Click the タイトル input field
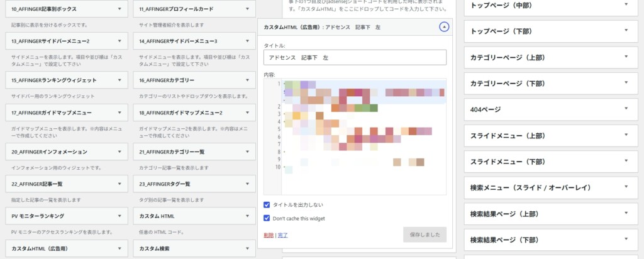Screen dimensions: 644x259 coord(355,57)
